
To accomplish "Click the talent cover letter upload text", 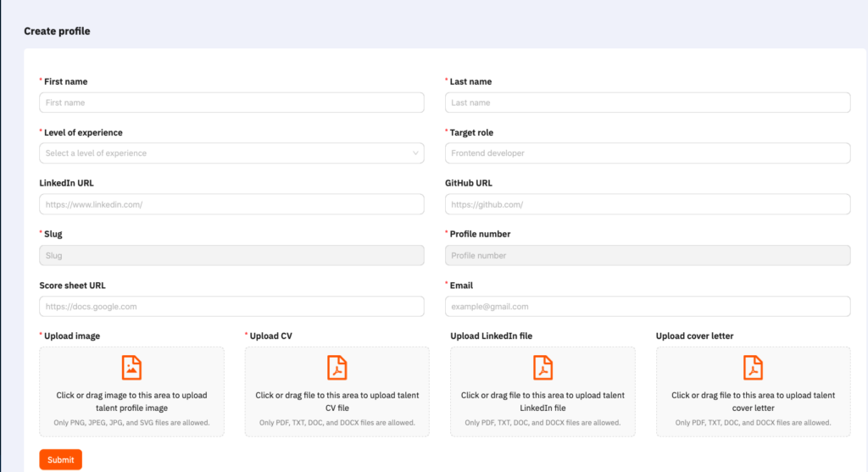I will point(753,402).
